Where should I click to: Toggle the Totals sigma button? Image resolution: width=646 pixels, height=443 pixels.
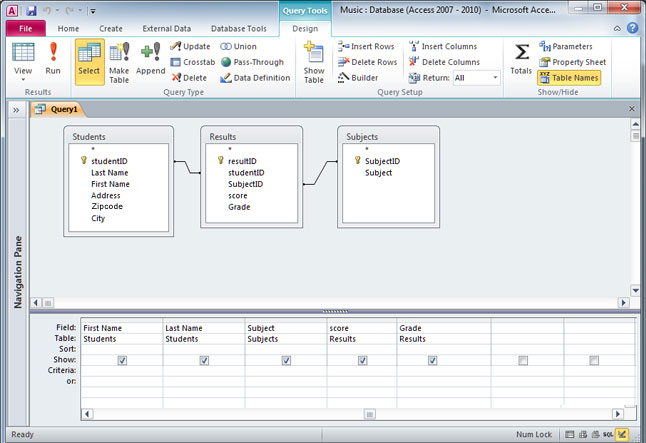click(x=521, y=59)
